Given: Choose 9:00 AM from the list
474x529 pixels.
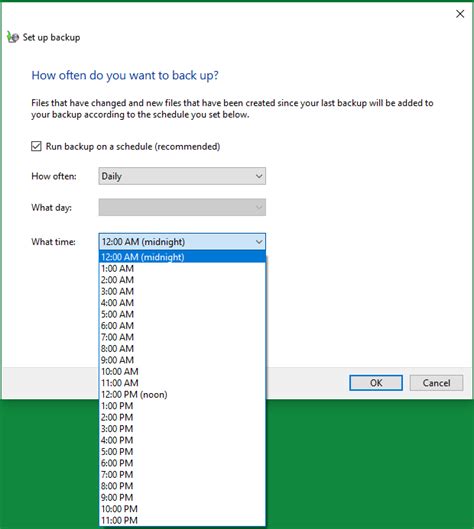Looking at the screenshot, I should pos(182,360).
